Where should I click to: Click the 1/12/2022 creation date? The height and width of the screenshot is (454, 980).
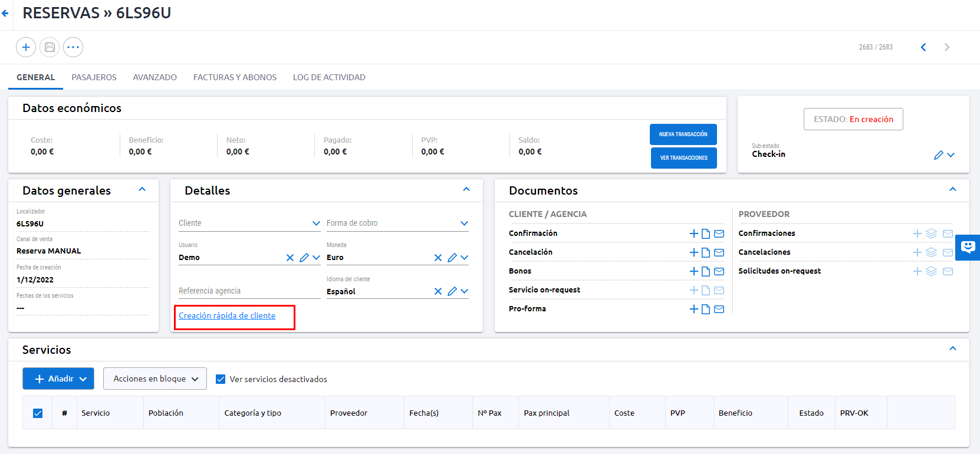point(35,280)
